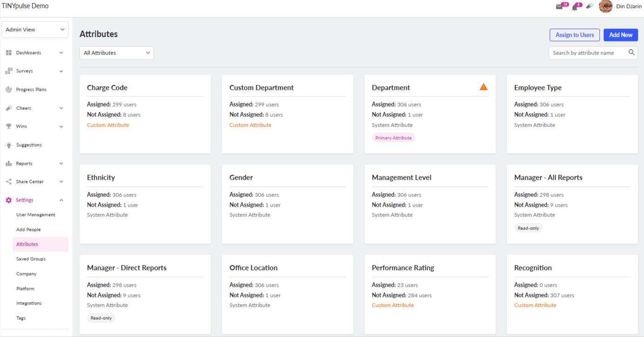Image resolution: width=644 pixels, height=337 pixels.
Task: Click the Attributes page heading
Action: [x=99, y=34]
